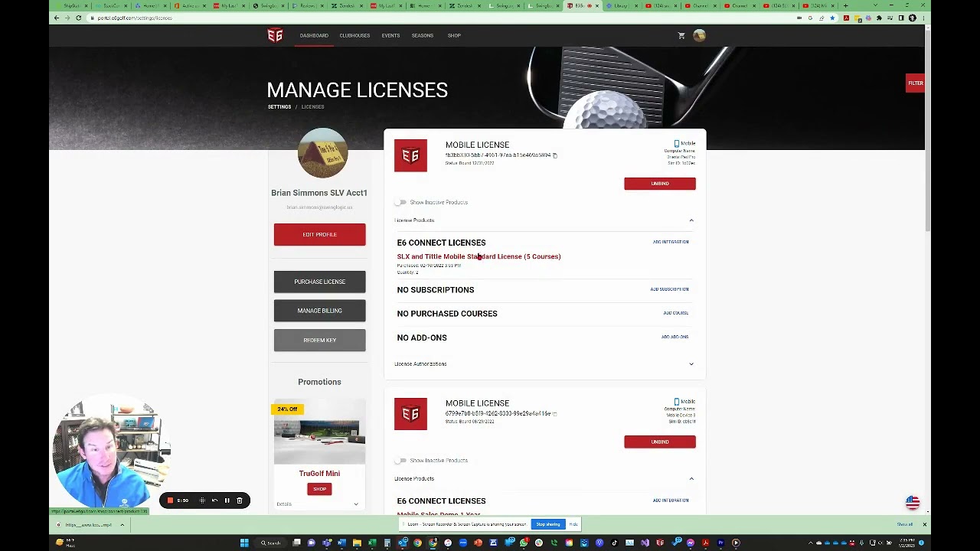Open SLX and Tittle Mobile Standard License link
The width and height of the screenshot is (980, 551).
pos(479,256)
